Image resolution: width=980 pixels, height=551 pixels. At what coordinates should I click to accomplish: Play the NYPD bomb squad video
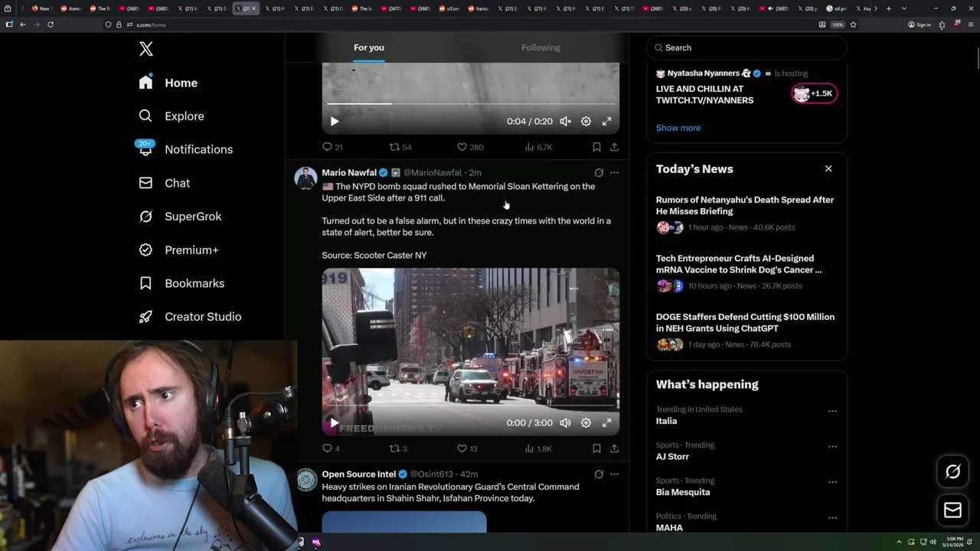pyautogui.click(x=335, y=422)
